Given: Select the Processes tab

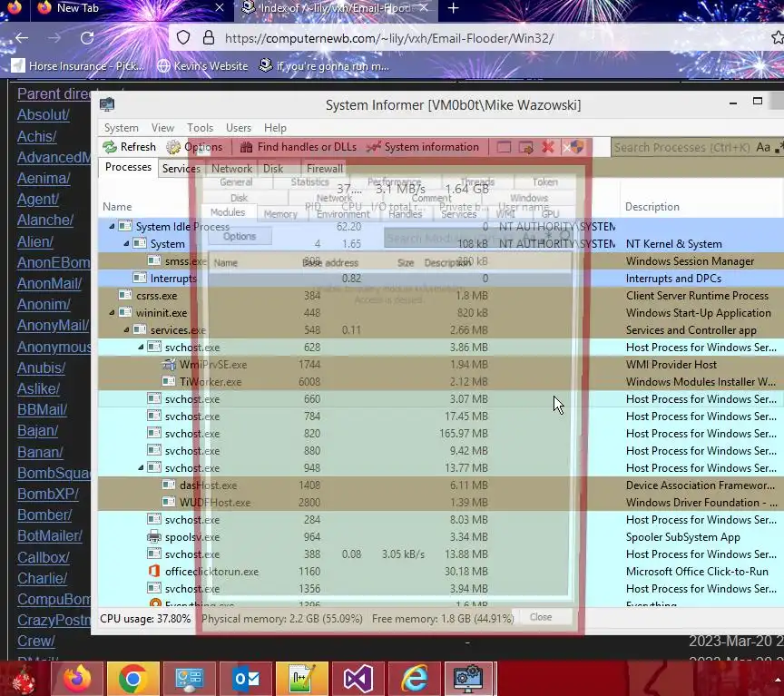Looking at the screenshot, I should (x=128, y=167).
